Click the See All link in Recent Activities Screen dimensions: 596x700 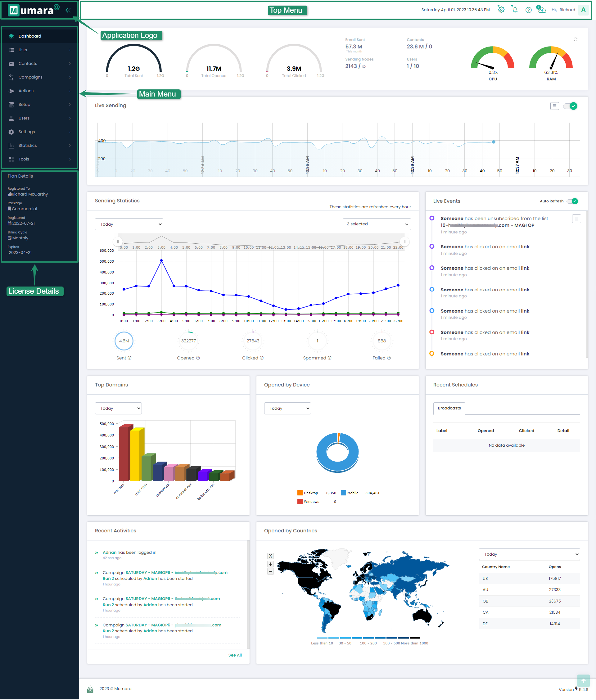point(235,655)
